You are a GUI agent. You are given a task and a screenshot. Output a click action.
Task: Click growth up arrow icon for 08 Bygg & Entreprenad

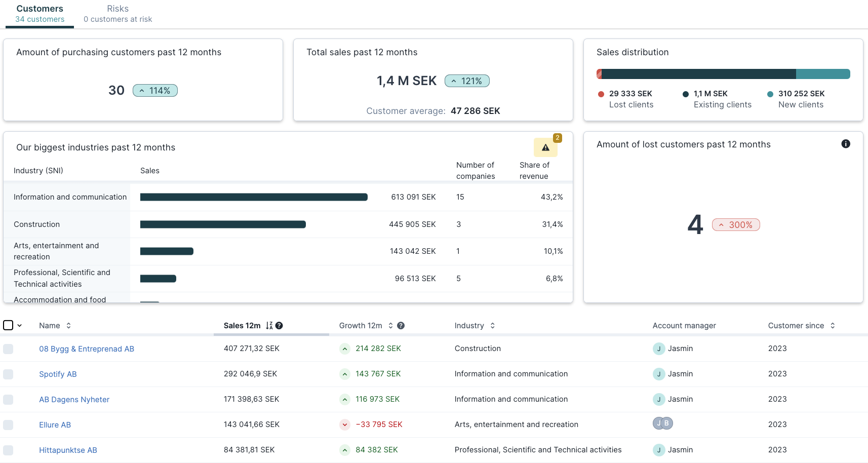344,349
